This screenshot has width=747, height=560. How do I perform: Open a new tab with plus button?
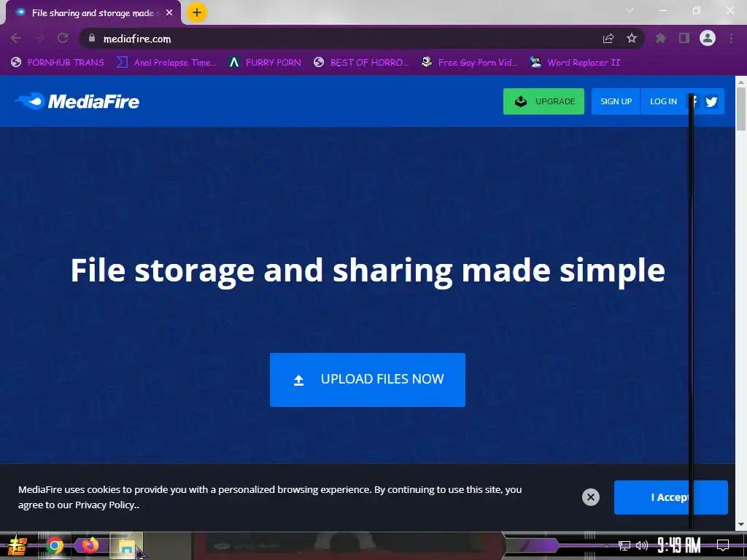pos(197,12)
